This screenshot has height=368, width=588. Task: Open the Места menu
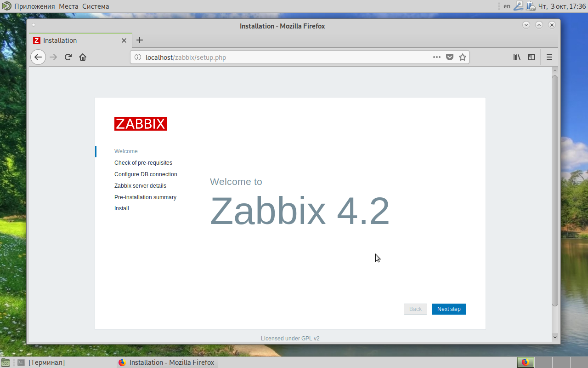[68, 6]
